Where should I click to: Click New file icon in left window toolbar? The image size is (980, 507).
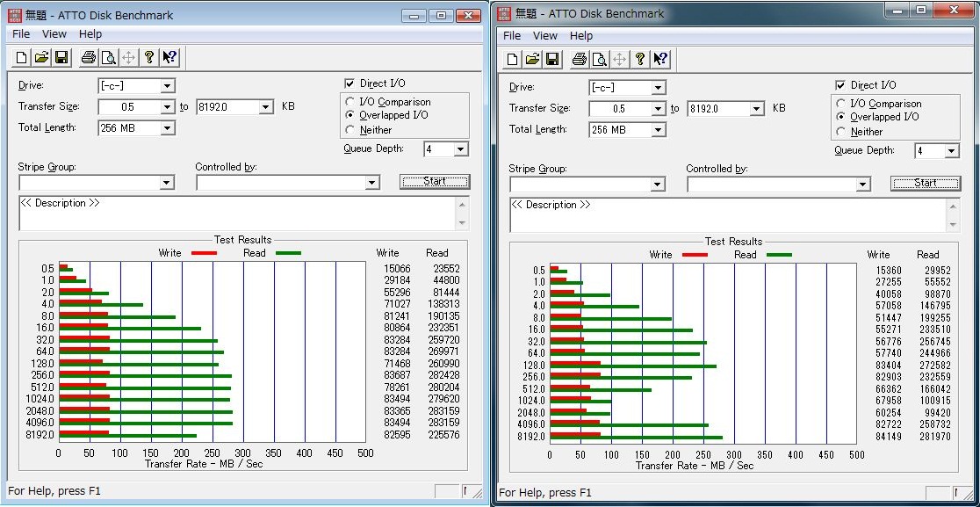(22, 58)
